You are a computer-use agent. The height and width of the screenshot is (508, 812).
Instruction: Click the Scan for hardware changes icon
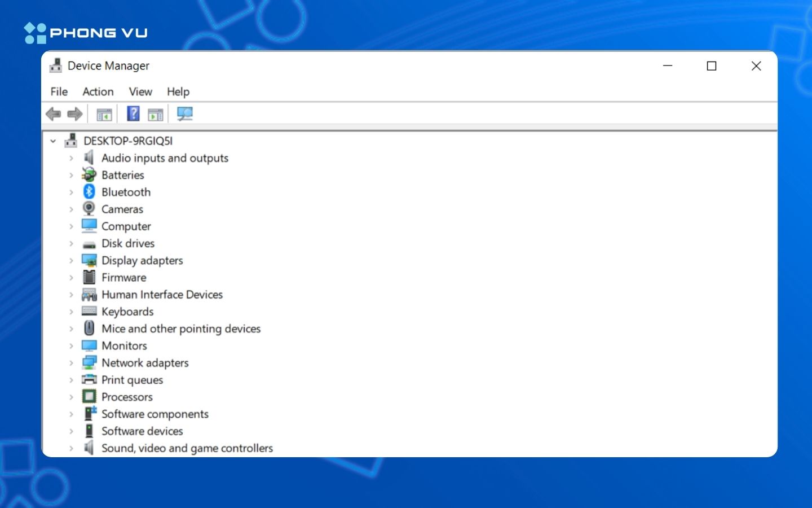coord(185,113)
